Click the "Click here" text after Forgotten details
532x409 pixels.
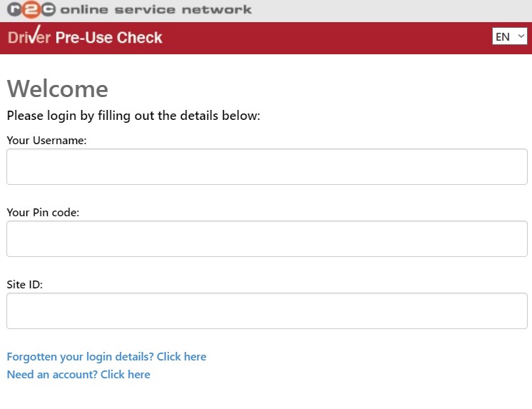[x=181, y=357]
